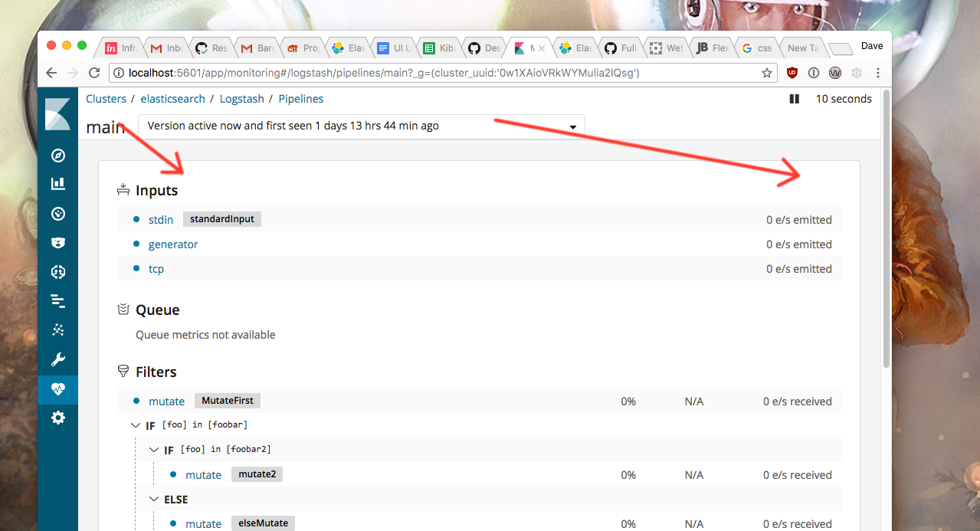This screenshot has height=531, width=980.
Task: Switch to the 'UI U' Google Docs tab
Action: tap(394, 48)
